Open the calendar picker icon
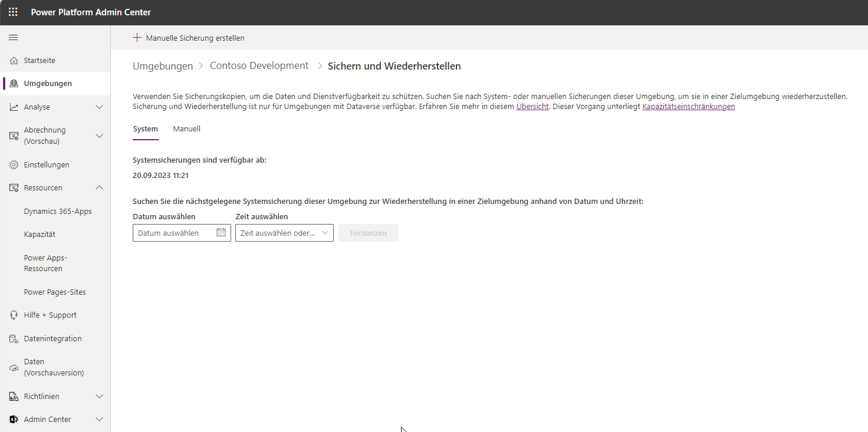Viewport: 868px width, 432px height. click(x=221, y=232)
